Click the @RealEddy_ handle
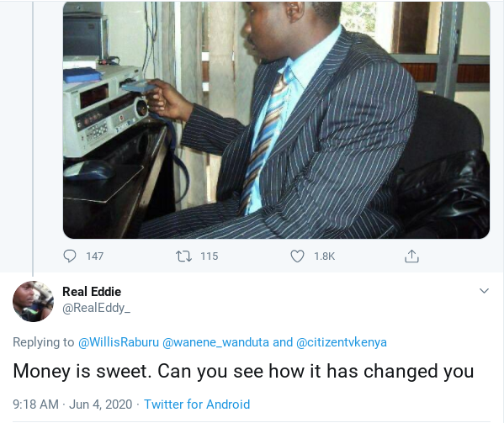This screenshot has width=504, height=423. coord(97,308)
